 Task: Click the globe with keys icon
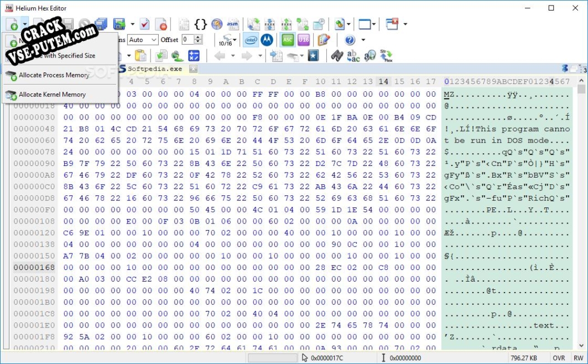[217, 24]
